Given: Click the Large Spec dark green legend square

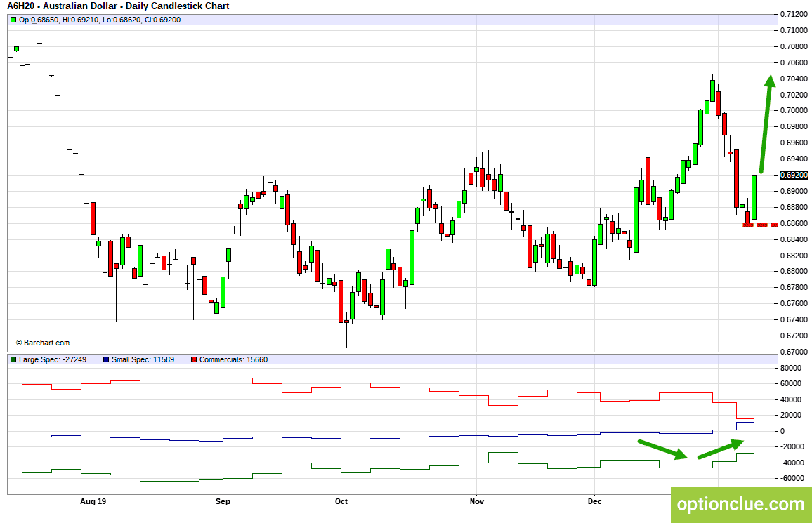Looking at the screenshot, I should (13, 359).
